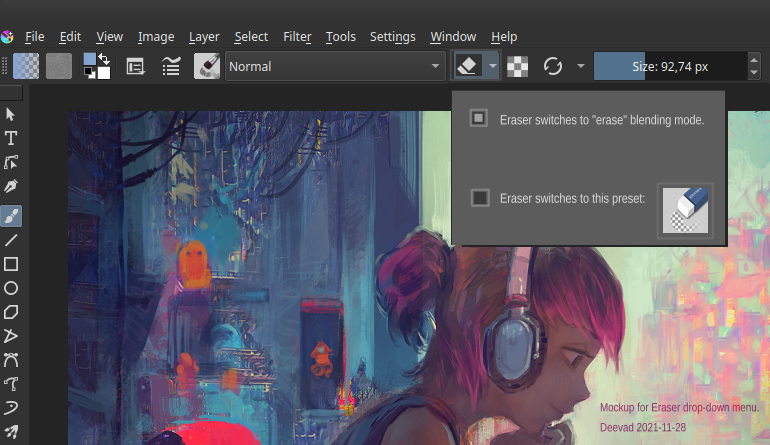
Task: Open the Filter menu
Action: (x=297, y=37)
